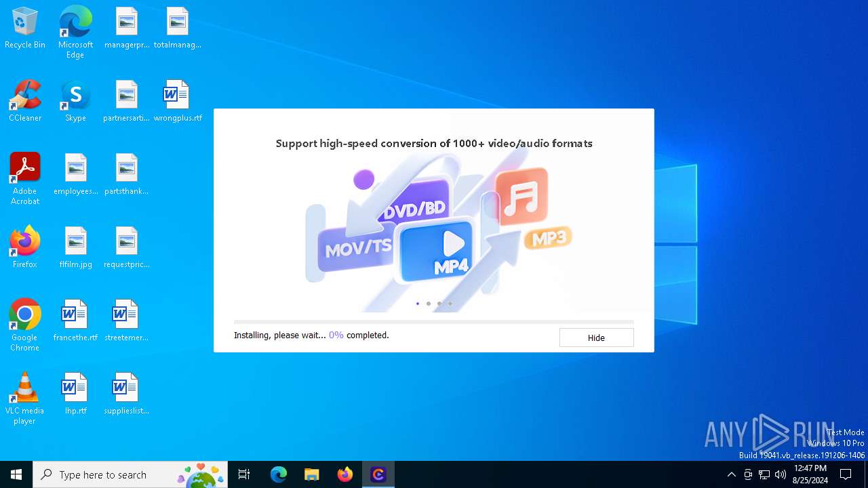Select the flfilm.jpg image file
Image resolution: width=868 pixels, height=488 pixels.
pyautogui.click(x=75, y=248)
